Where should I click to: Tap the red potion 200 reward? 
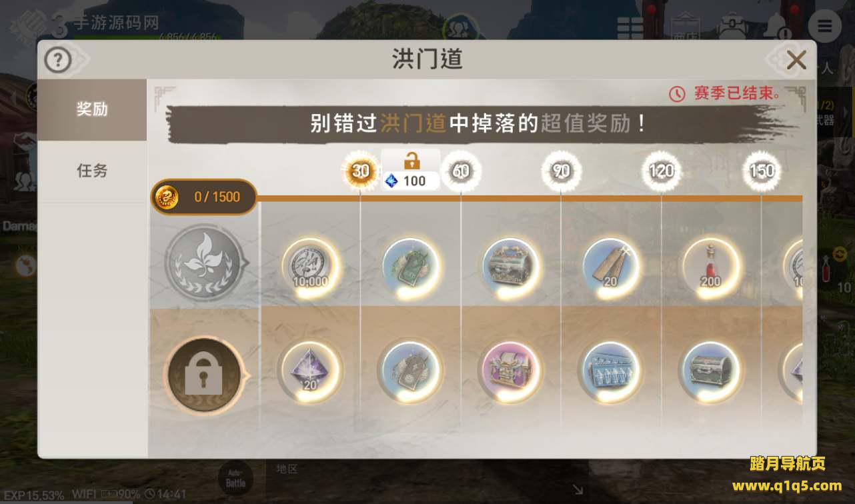(x=711, y=268)
